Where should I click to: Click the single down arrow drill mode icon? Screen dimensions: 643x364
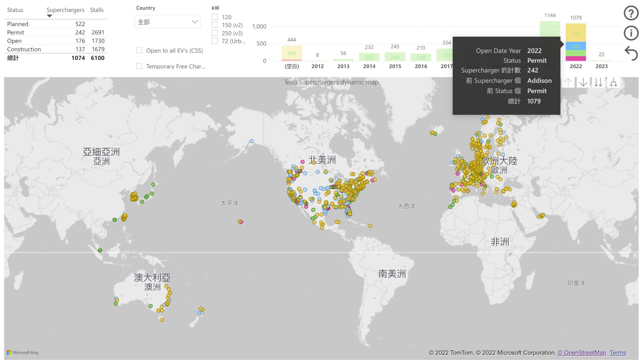pyautogui.click(x=583, y=83)
